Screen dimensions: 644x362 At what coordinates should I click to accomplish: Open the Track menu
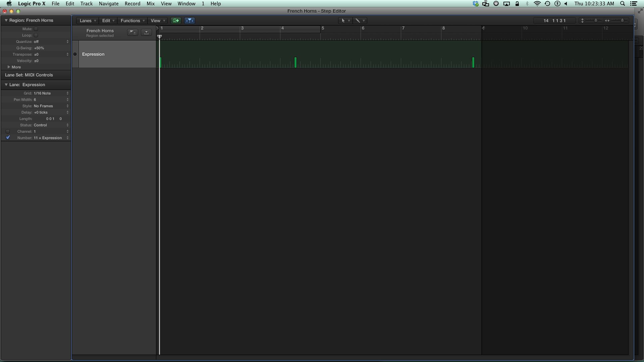point(87,4)
